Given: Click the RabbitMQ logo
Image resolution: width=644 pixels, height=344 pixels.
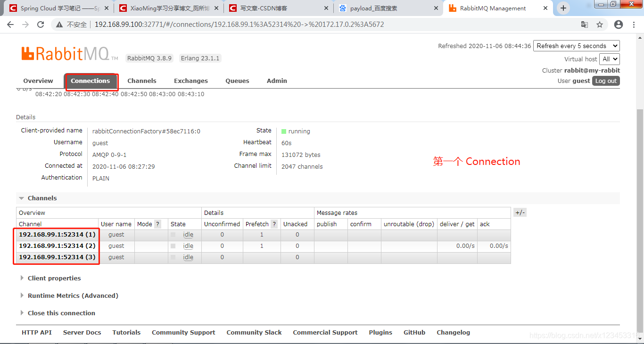Looking at the screenshot, I should click(x=70, y=54).
